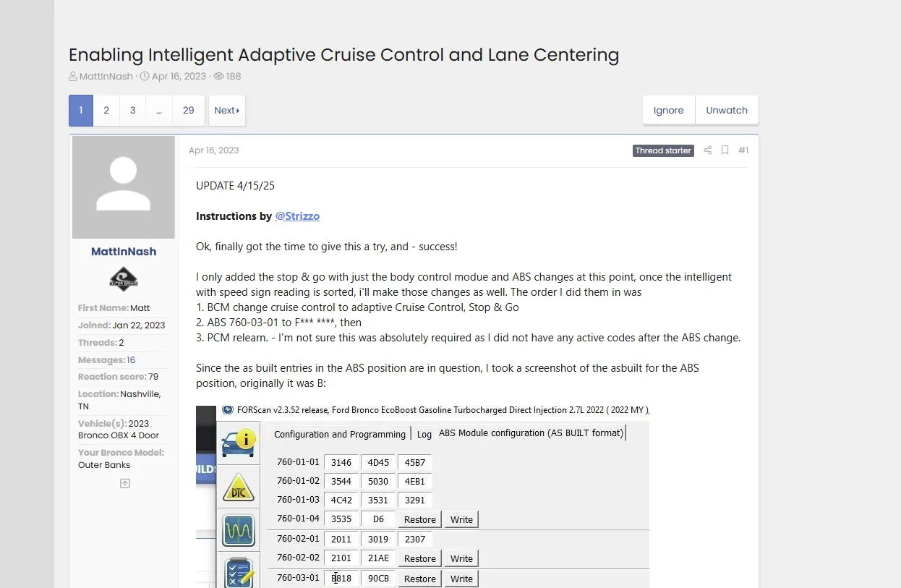Viewport: 901px width, 588px height.
Task: Click the Outer Banks badge icon under username
Action: pyautogui.click(x=124, y=279)
